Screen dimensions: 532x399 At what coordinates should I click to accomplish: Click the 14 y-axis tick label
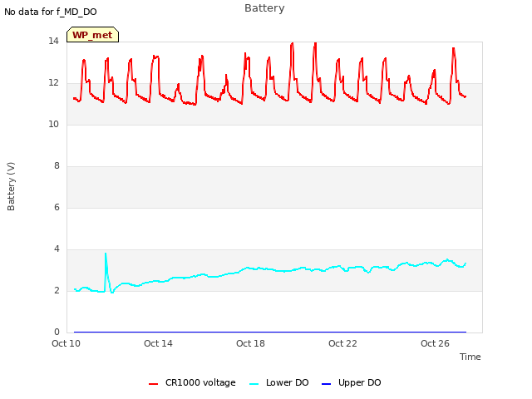click(53, 41)
